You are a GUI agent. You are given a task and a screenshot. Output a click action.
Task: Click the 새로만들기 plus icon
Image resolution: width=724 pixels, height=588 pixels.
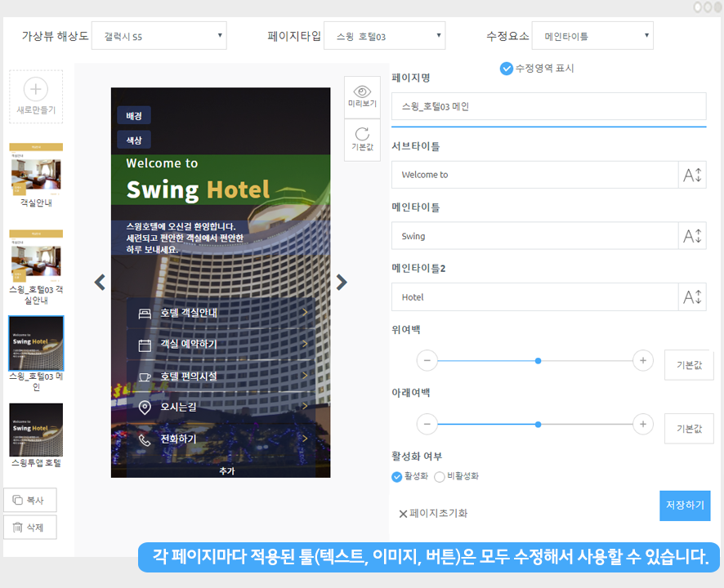(x=36, y=89)
